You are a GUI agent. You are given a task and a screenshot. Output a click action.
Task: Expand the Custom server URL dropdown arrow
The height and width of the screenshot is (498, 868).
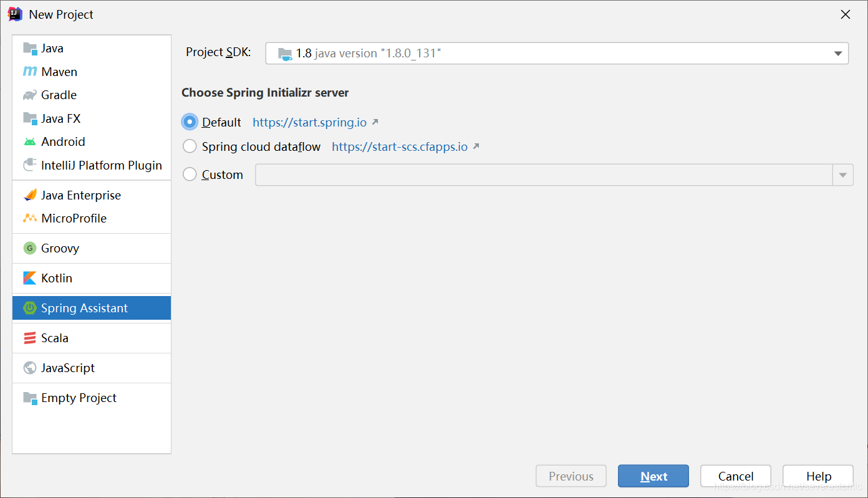(842, 175)
